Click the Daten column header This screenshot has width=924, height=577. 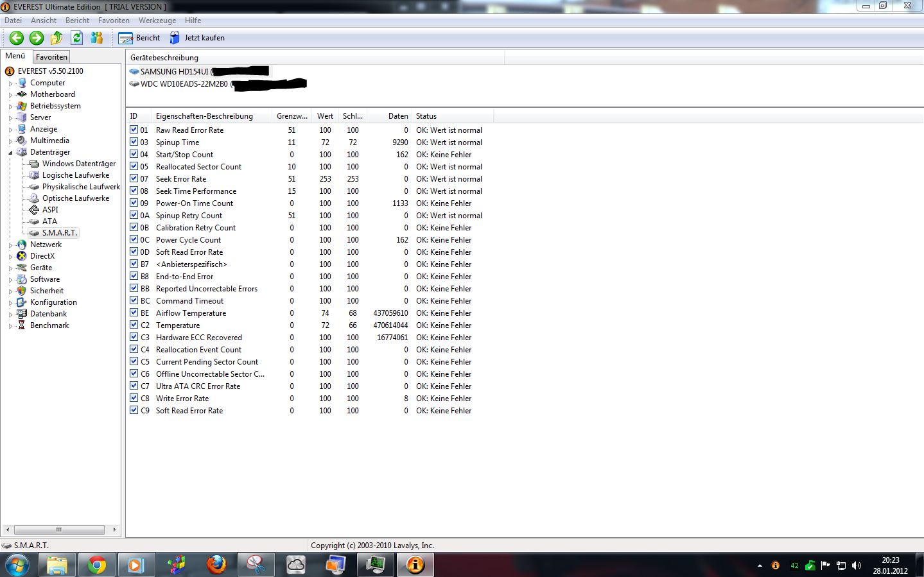[x=389, y=116]
